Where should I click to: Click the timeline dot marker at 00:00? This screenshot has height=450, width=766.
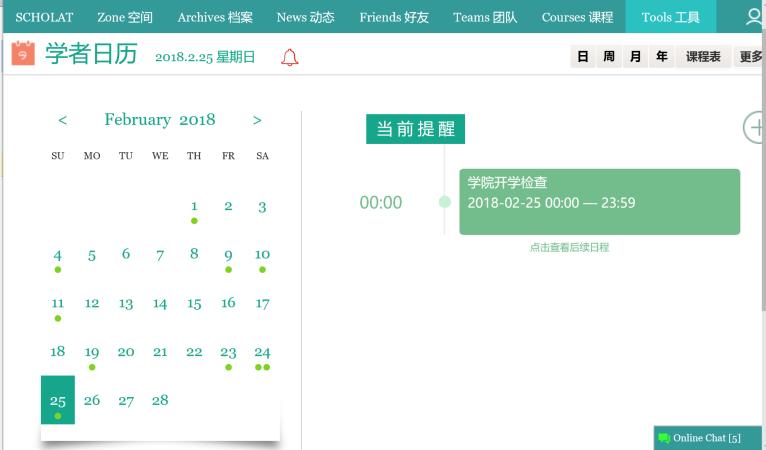coord(445,202)
